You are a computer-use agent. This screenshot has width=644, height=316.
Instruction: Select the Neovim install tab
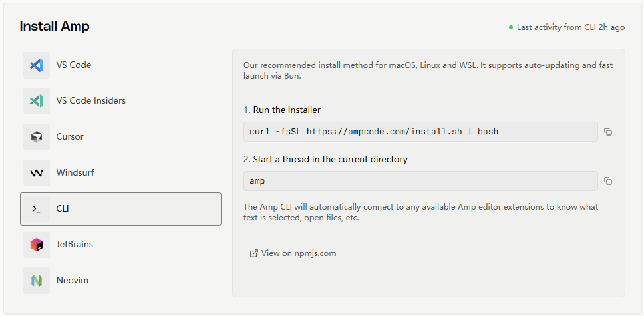click(x=120, y=281)
